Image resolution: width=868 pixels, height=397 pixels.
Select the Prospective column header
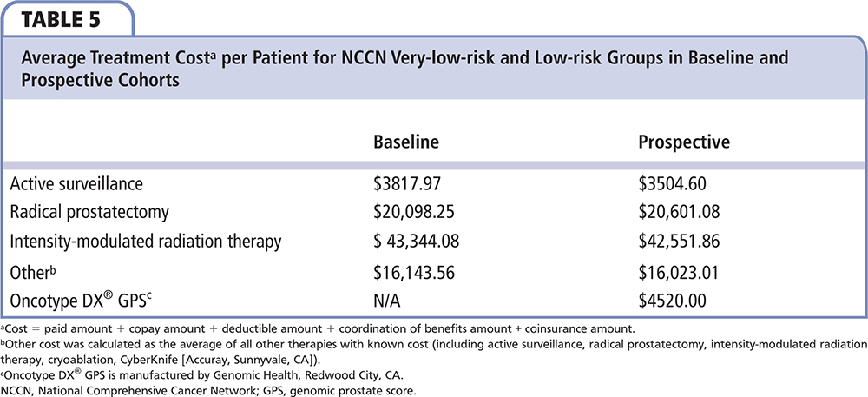coord(682,142)
